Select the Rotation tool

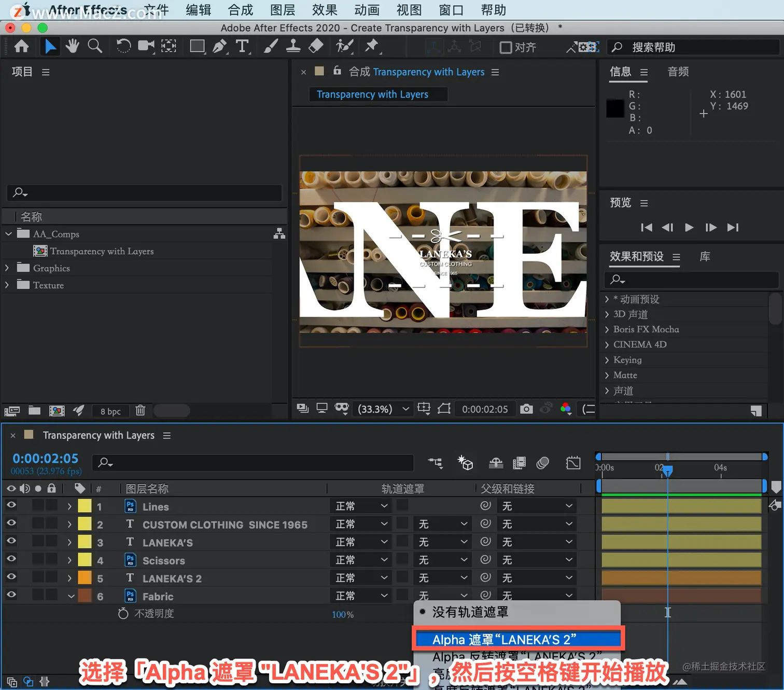(123, 47)
